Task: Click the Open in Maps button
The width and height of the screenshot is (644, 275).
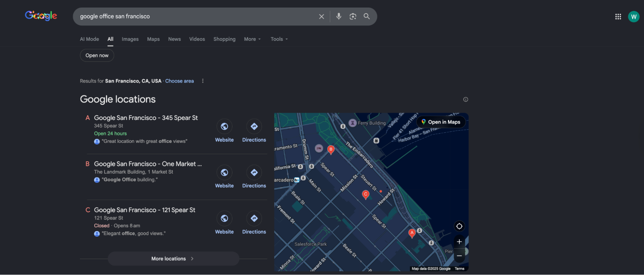Action: pos(441,122)
